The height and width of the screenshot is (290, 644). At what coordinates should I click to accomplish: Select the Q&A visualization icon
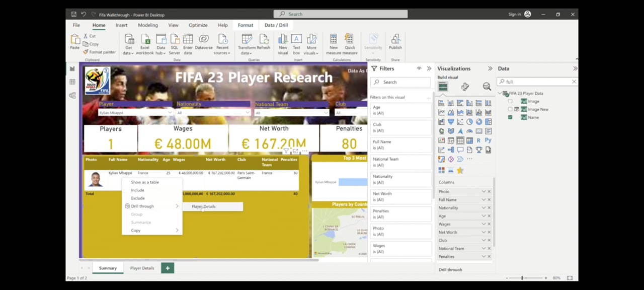pyautogui.click(x=460, y=150)
